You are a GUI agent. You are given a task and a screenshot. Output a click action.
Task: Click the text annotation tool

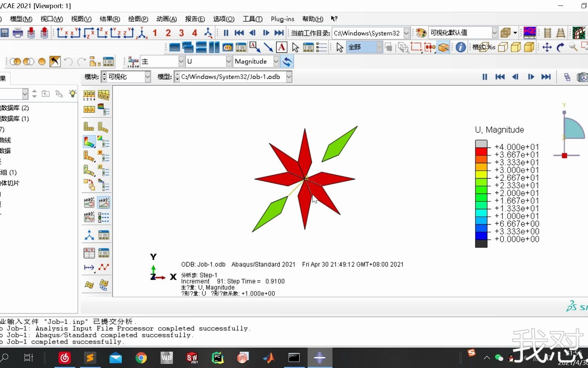click(x=281, y=47)
